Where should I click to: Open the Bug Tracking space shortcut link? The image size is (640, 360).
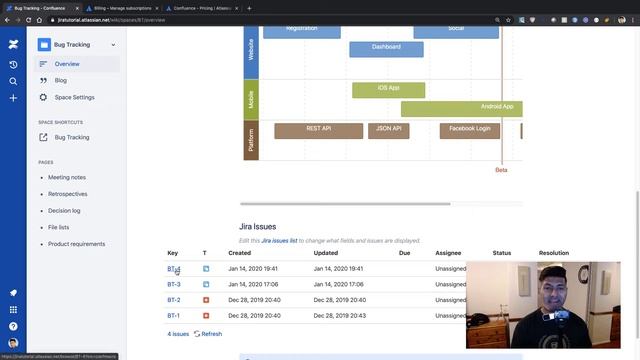72,138
